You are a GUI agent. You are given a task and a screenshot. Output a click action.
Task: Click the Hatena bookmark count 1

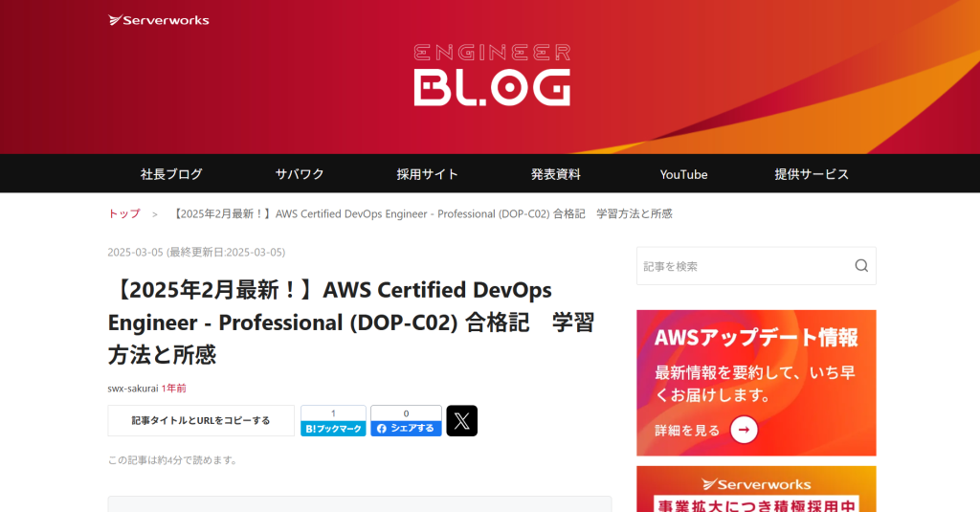point(333,413)
